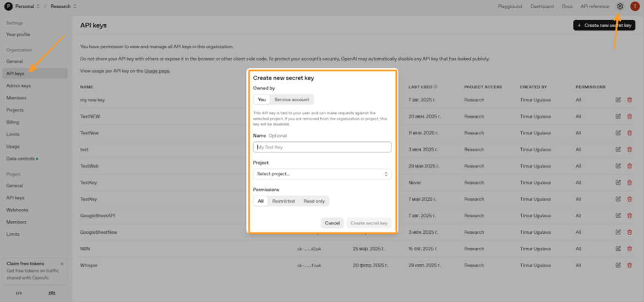Open the Usage page link
The image size is (644, 302).
pos(156,71)
